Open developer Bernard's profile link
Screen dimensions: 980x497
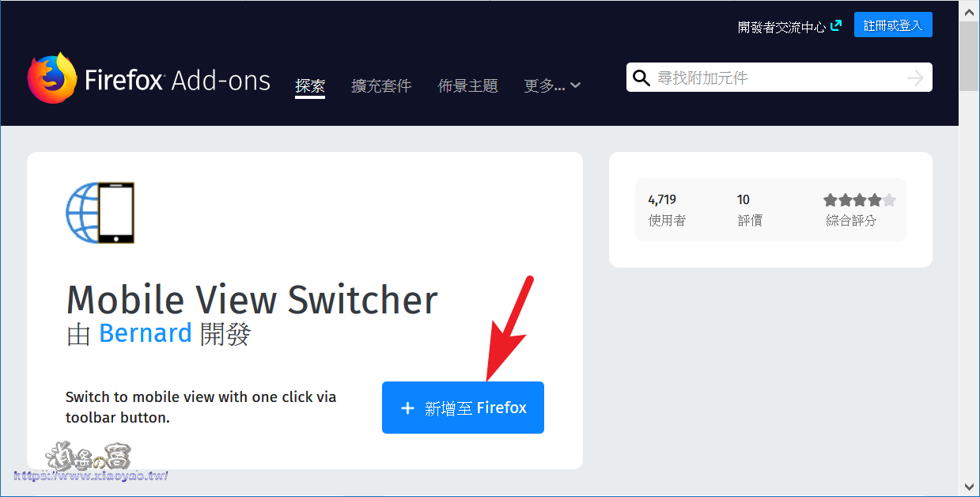coord(146,333)
